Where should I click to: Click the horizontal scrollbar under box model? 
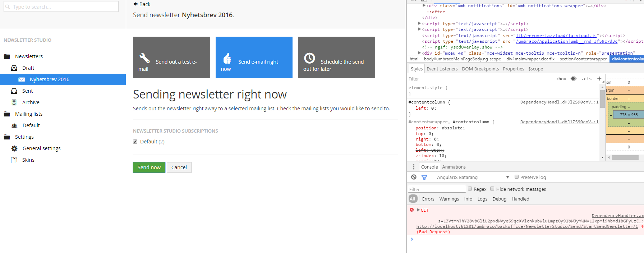tap(625, 157)
